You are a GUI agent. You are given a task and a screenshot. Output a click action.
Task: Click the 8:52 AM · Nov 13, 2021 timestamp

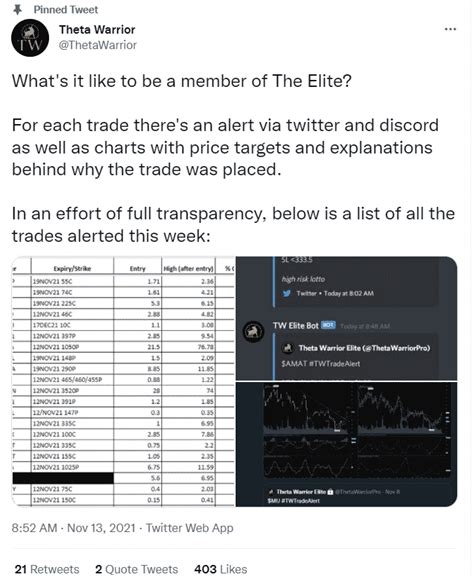pyautogui.click(x=73, y=528)
